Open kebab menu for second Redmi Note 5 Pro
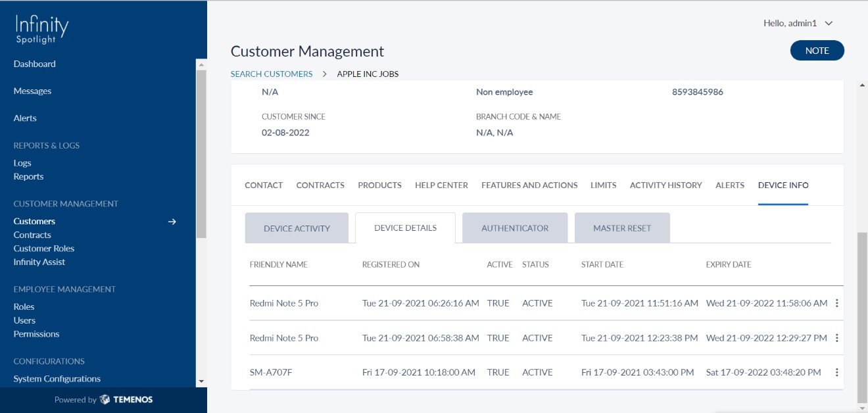 tap(836, 338)
